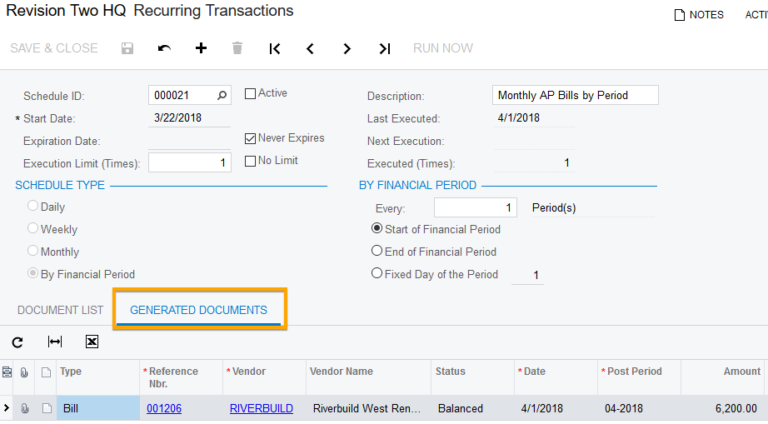The height and width of the screenshot is (424, 768).
Task: Jump to the last record icon
Action: [384, 48]
